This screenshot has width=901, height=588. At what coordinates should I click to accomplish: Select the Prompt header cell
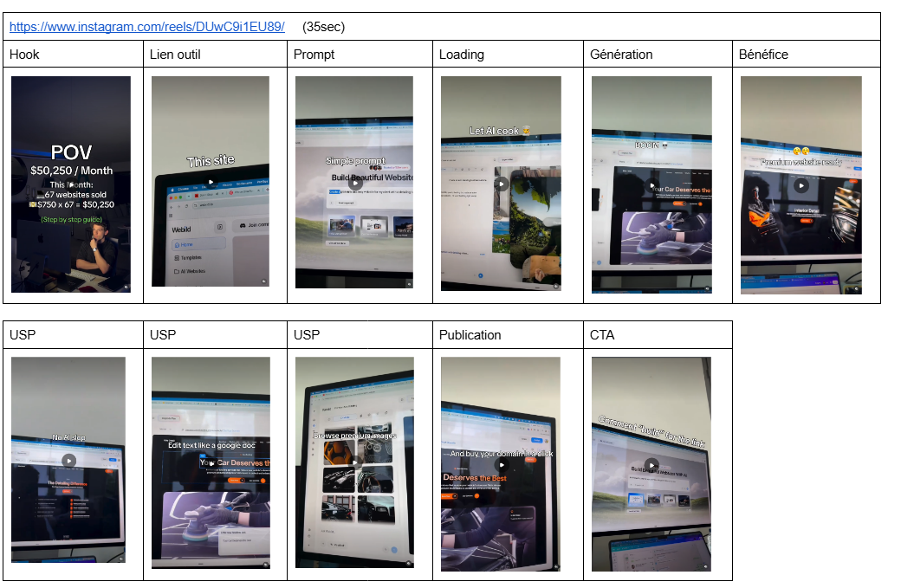pyautogui.click(x=360, y=54)
